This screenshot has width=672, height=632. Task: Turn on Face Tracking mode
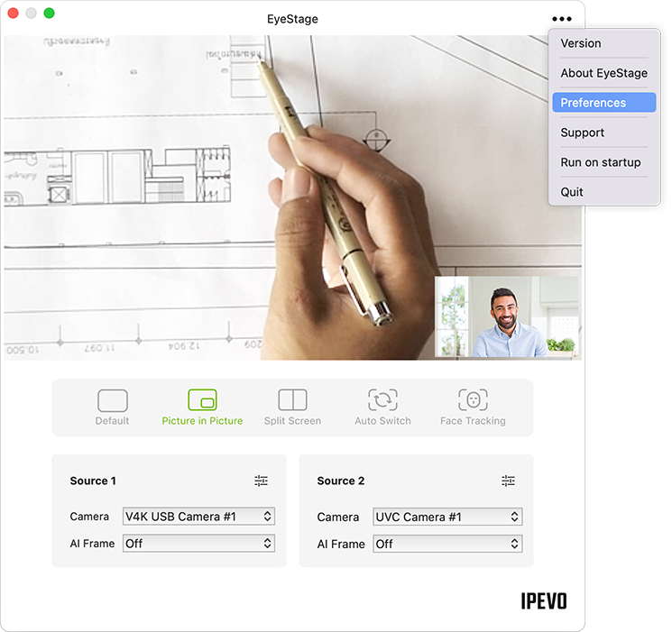point(473,401)
